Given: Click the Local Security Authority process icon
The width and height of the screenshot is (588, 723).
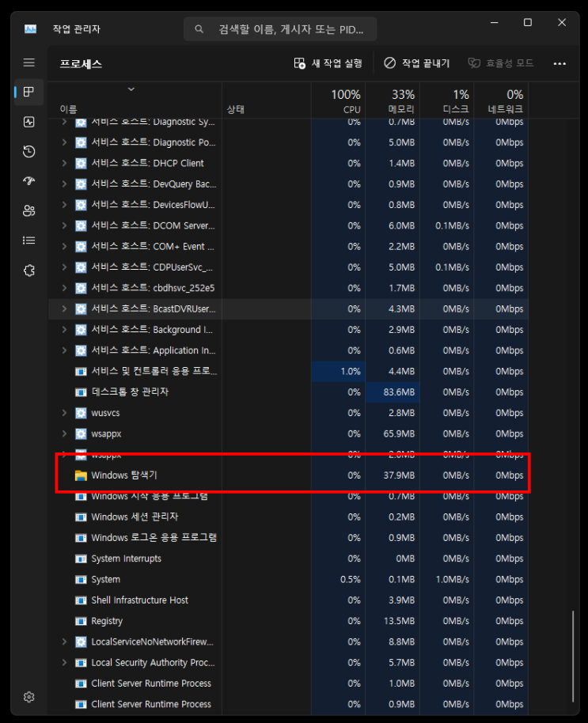Looking at the screenshot, I should pyautogui.click(x=81, y=663).
